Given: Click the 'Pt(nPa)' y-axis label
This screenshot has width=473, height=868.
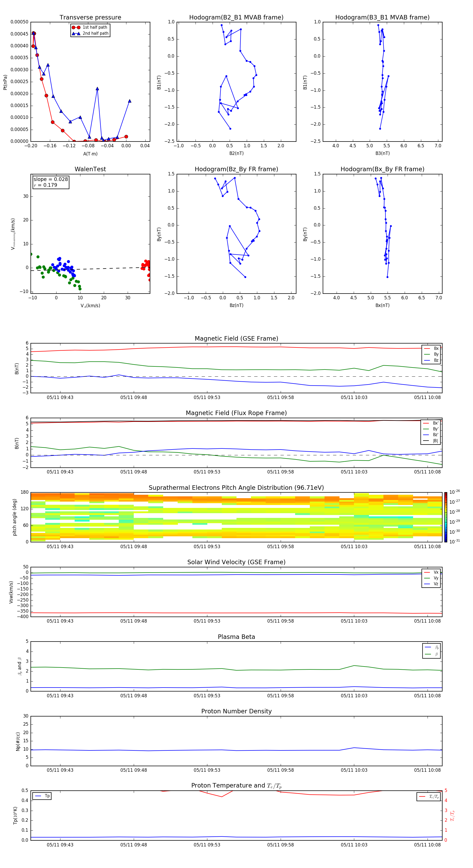Looking at the screenshot, I should (x=5, y=82).
